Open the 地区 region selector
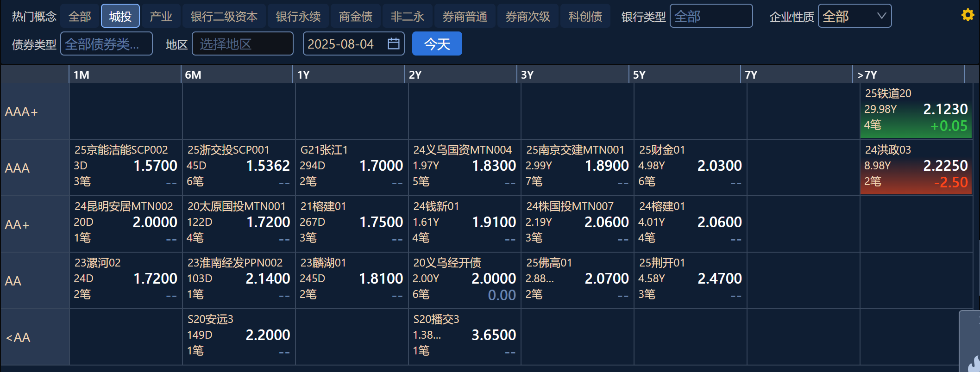This screenshot has width=980, height=372. pyautogui.click(x=242, y=44)
